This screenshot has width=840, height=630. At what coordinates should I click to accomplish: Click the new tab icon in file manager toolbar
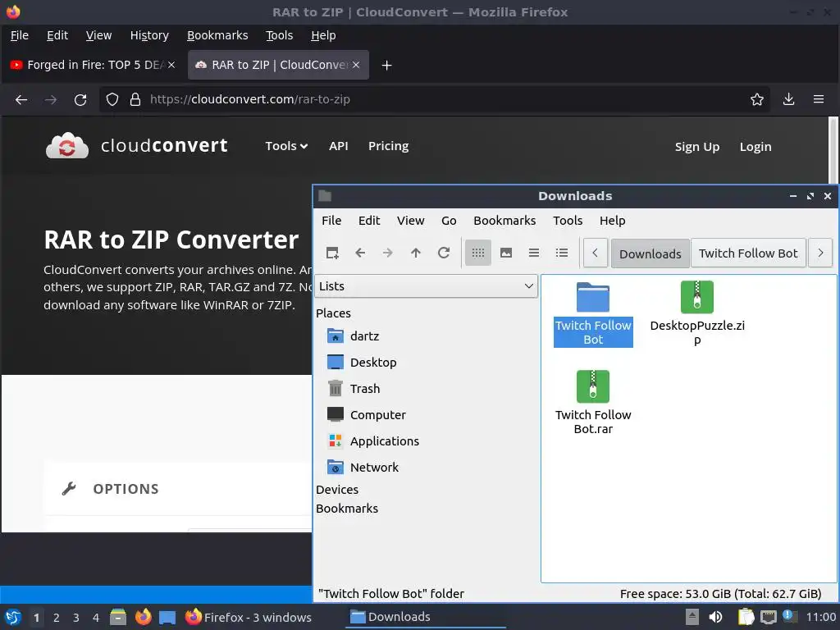point(332,253)
